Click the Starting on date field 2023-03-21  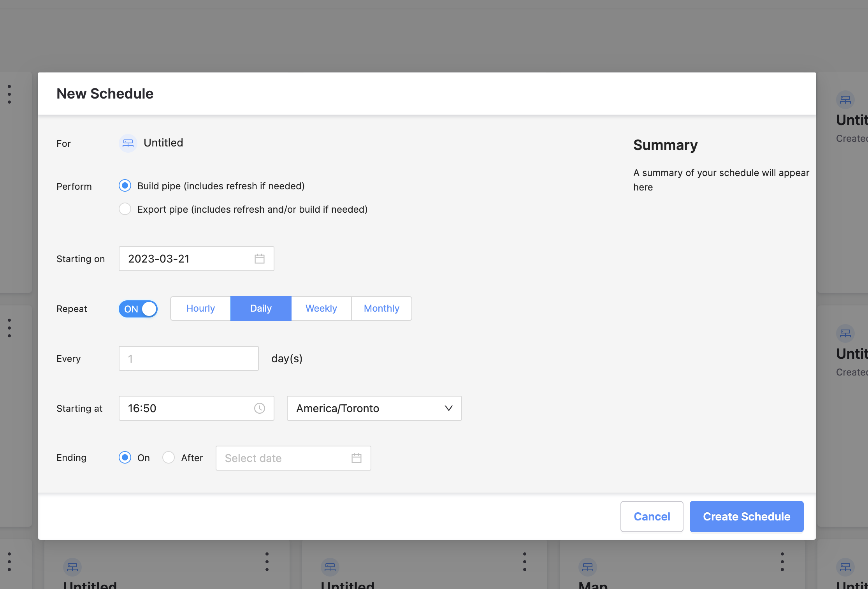[197, 259]
